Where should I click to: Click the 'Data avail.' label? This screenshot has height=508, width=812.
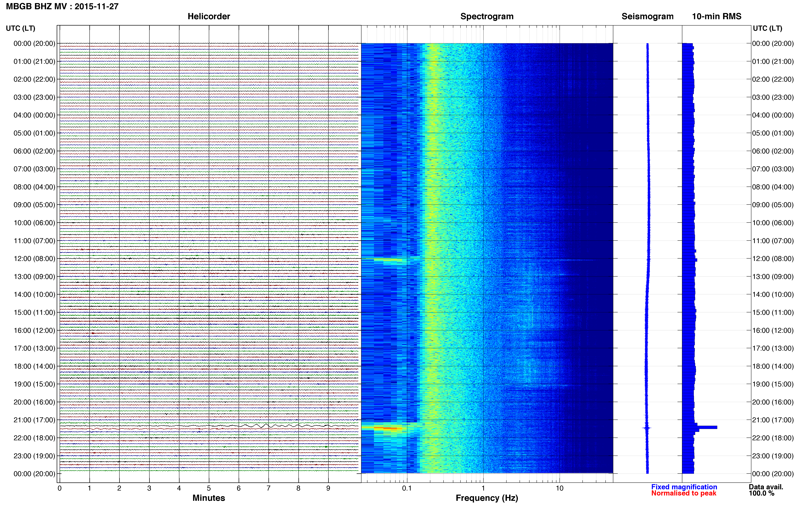(x=766, y=487)
